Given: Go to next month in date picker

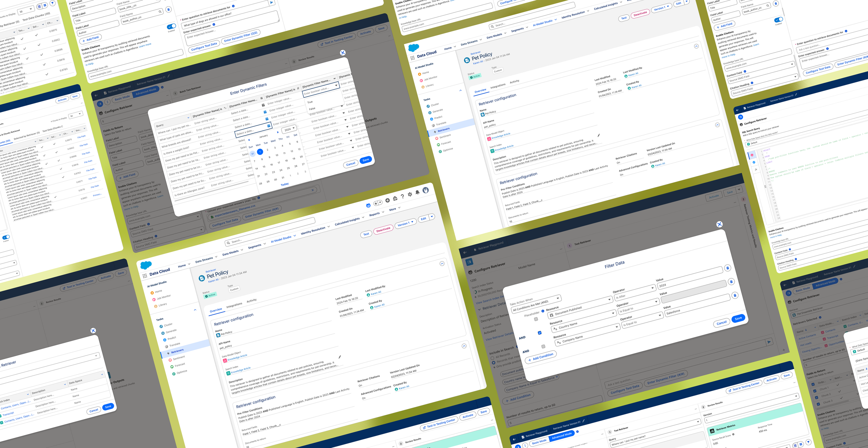Looking at the screenshot, I should (x=278, y=132).
